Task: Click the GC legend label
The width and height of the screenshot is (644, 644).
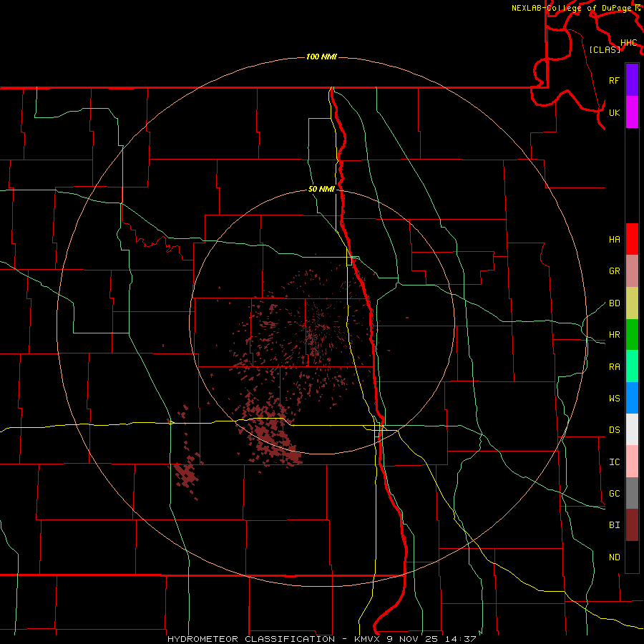Action: tap(614, 494)
